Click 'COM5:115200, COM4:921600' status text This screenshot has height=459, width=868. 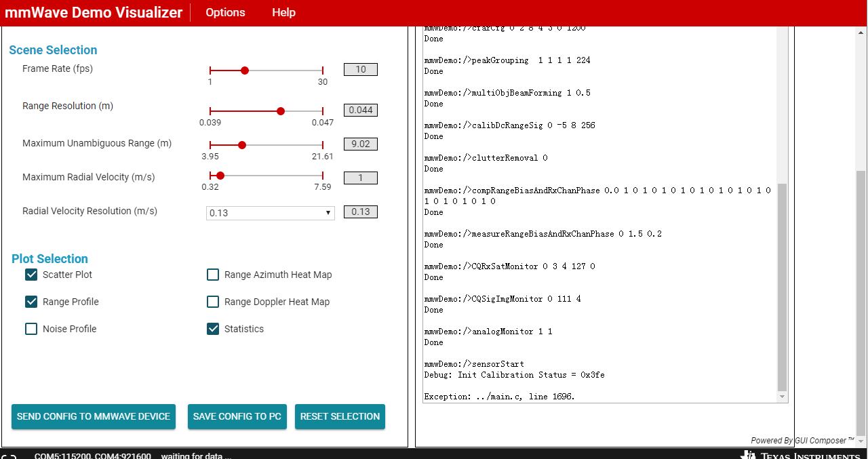(93, 456)
